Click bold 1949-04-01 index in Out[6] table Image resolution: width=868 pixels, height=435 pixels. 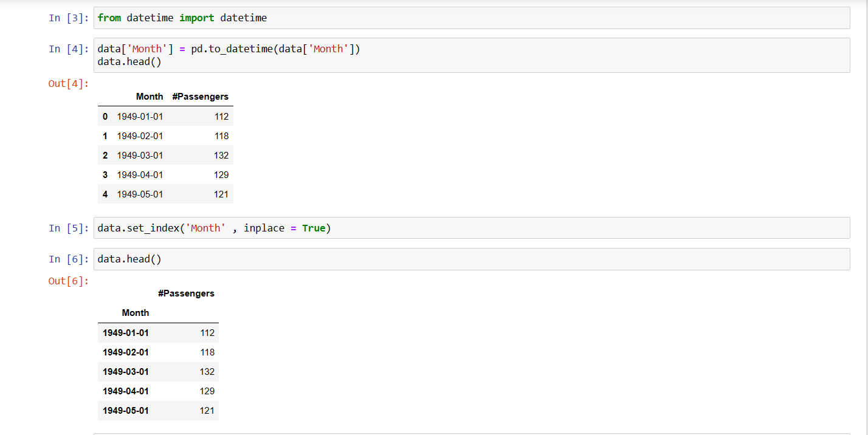(x=126, y=391)
